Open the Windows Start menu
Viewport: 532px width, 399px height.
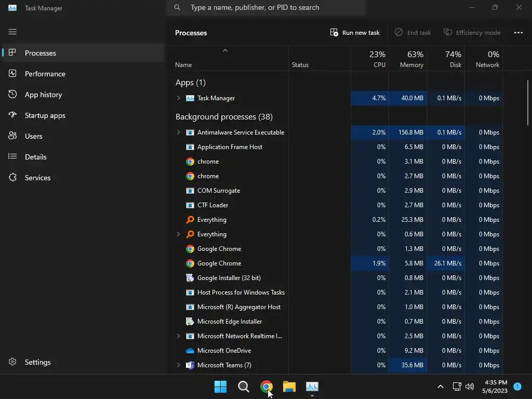[220, 387]
